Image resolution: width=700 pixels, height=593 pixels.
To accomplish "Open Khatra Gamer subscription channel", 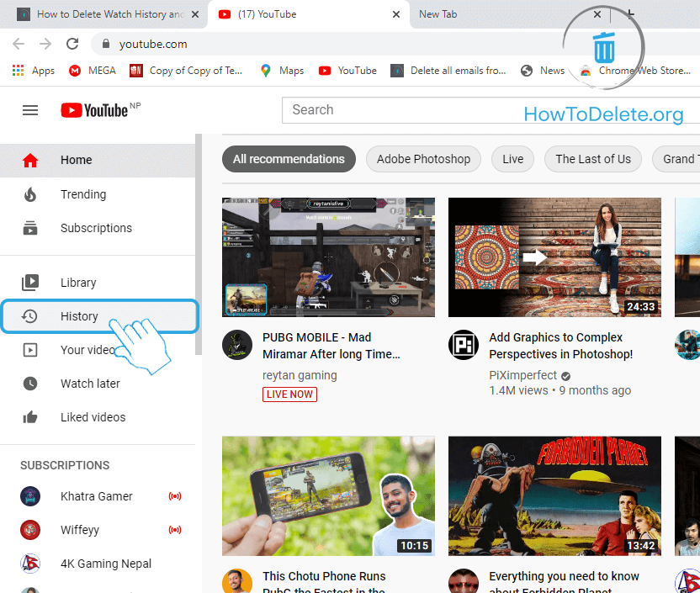I will (96, 496).
